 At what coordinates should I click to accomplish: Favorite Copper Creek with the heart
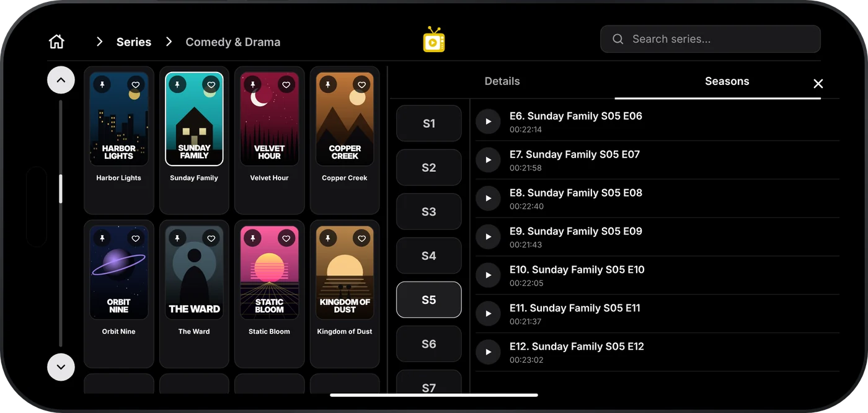coord(362,84)
